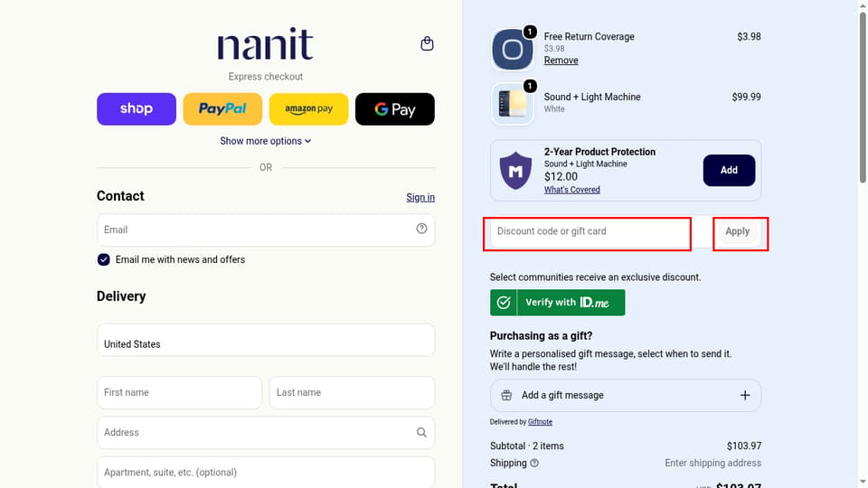Click the Sound + Light Machine thumbnail
The height and width of the screenshot is (488, 868).
[513, 103]
